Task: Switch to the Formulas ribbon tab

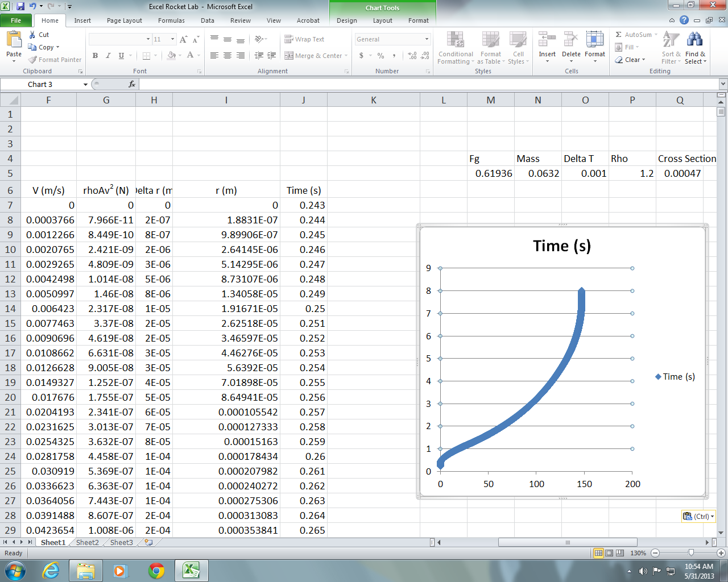Action: [x=171, y=20]
